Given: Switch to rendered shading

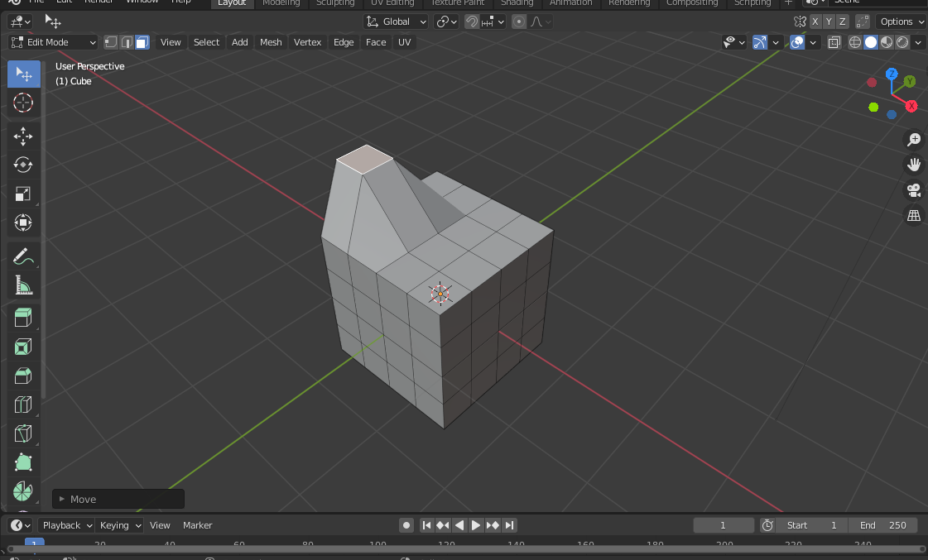Looking at the screenshot, I should 902,42.
